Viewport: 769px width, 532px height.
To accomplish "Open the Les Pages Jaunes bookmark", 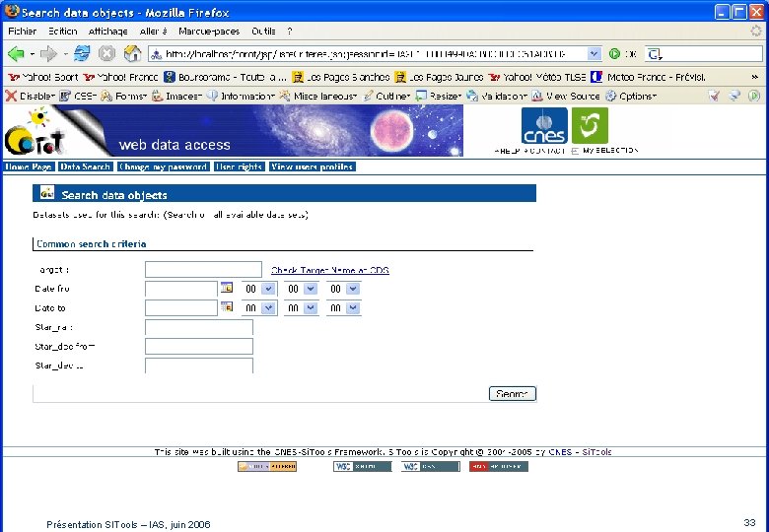I will [440, 77].
